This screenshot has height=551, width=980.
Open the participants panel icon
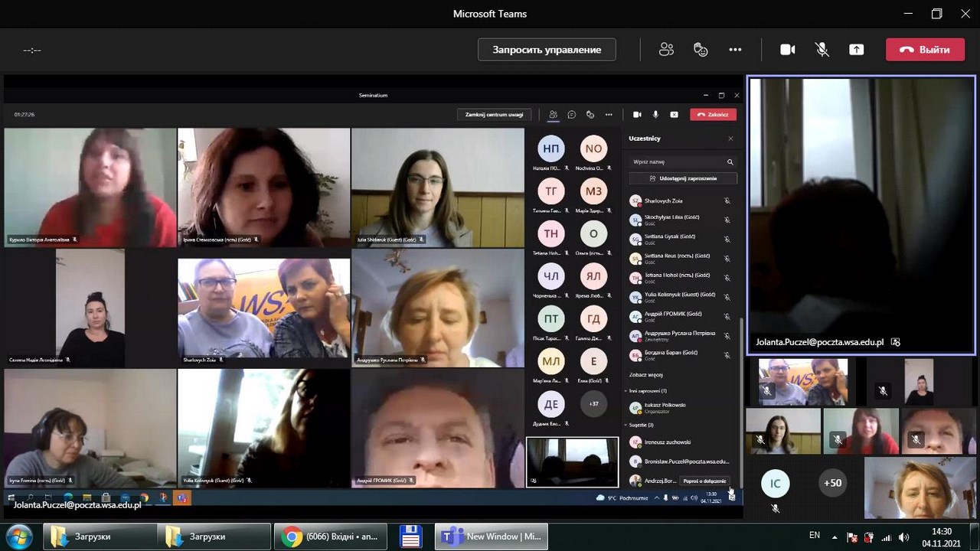(666, 50)
